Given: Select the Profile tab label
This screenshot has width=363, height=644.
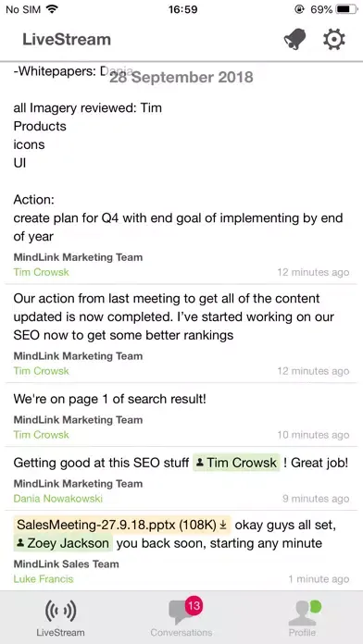Looking at the screenshot, I should 303,633.
